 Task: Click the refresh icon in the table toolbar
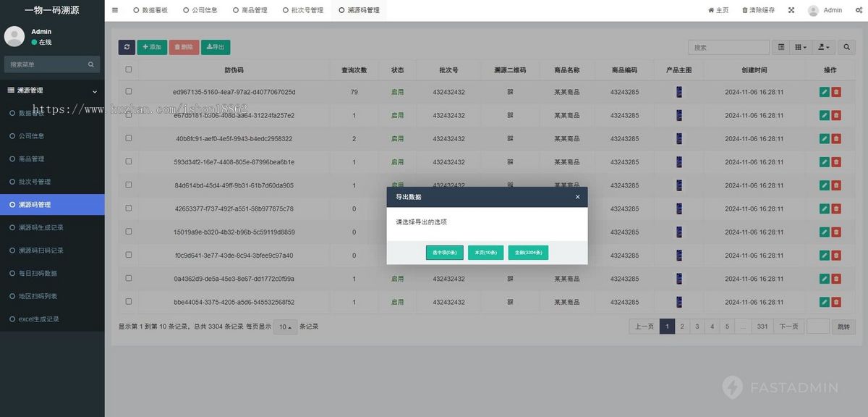(x=127, y=46)
